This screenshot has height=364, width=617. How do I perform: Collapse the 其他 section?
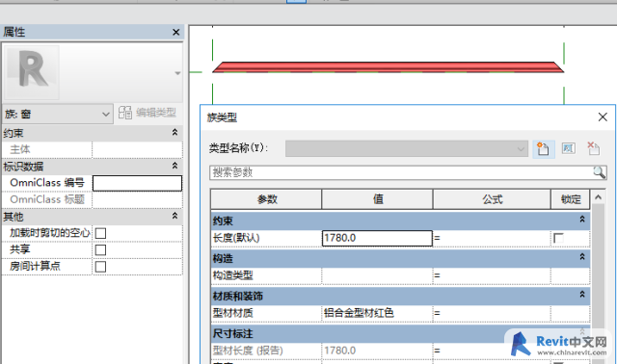click(174, 216)
